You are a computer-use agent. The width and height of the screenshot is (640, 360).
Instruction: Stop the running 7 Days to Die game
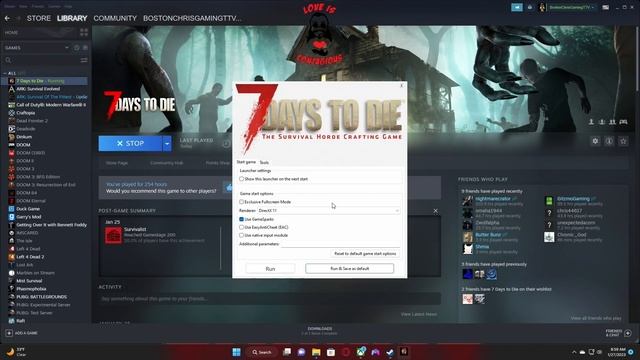pos(130,144)
